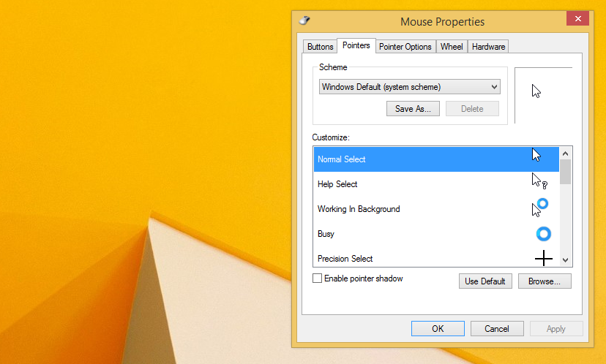
Task: Click the Browse... button
Action: (x=545, y=281)
